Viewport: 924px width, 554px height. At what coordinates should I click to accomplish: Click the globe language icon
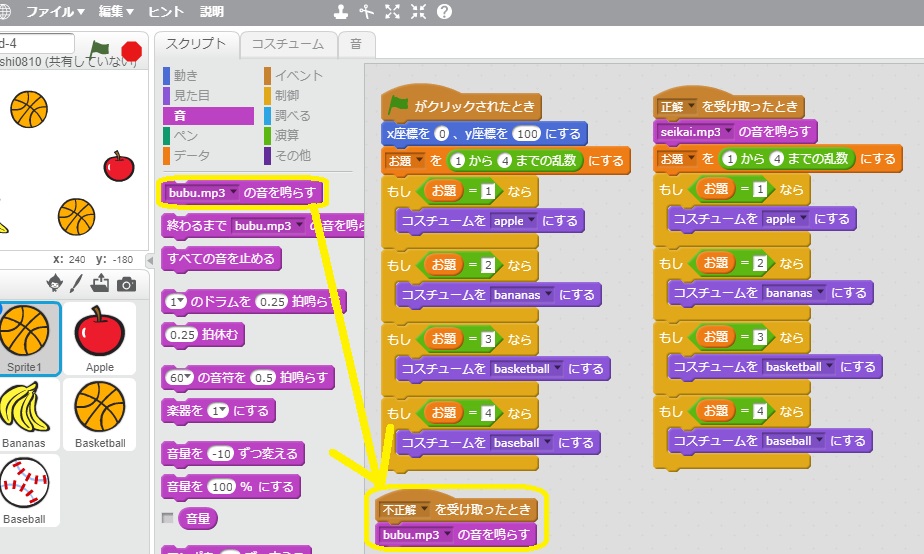(4, 11)
